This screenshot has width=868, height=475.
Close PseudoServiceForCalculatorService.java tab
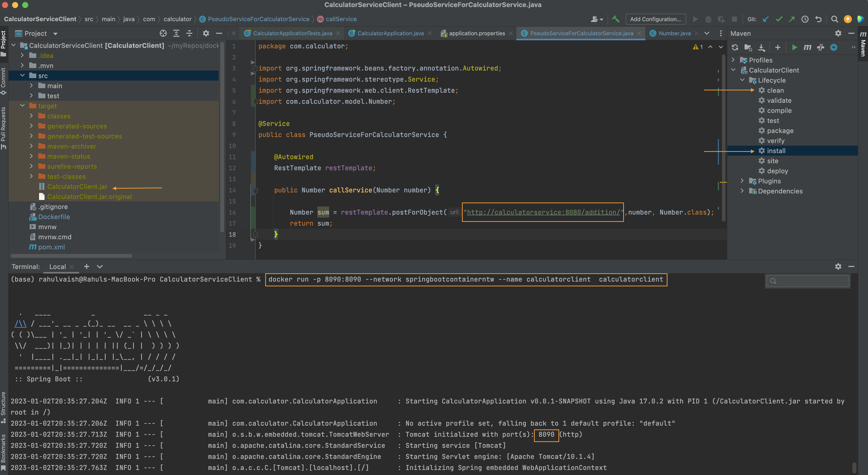point(639,33)
